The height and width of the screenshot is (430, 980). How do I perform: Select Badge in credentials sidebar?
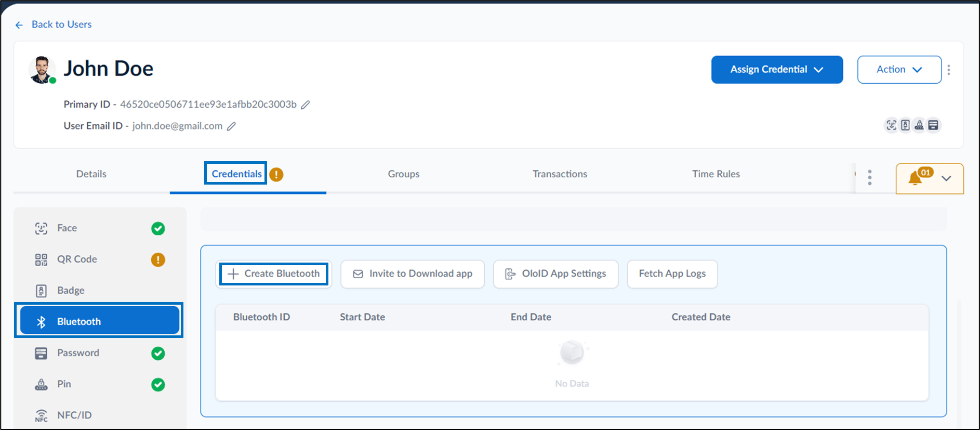pyautogui.click(x=99, y=291)
